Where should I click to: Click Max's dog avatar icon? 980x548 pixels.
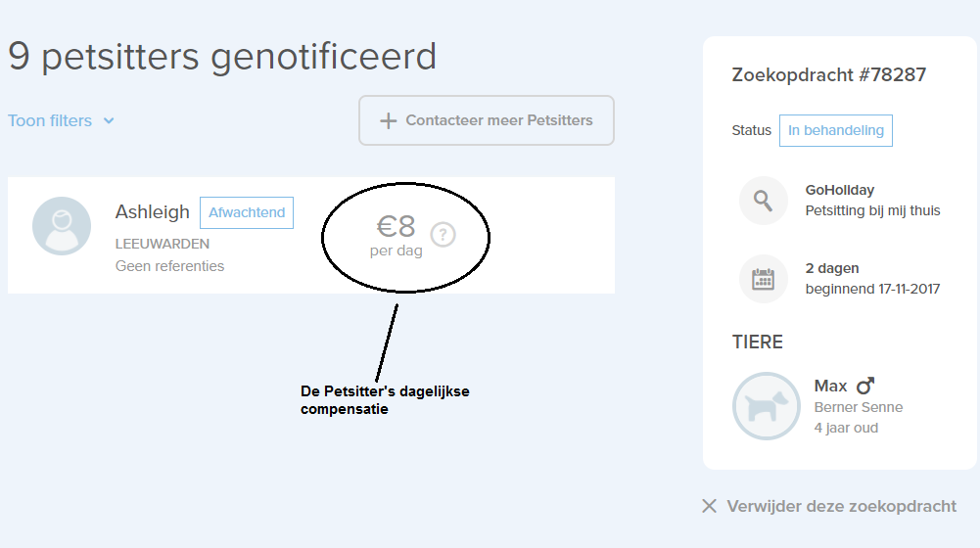767,406
